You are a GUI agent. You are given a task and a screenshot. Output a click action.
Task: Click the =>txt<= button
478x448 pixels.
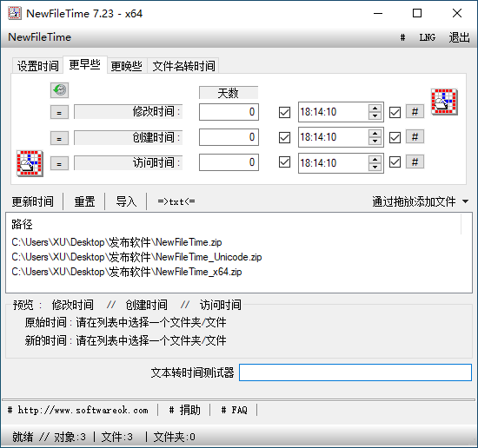click(x=176, y=201)
